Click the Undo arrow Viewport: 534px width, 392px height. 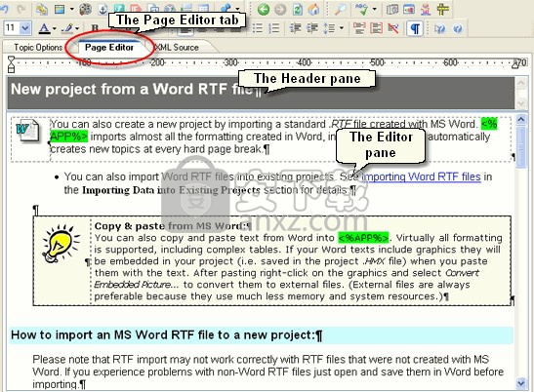(5, 9)
